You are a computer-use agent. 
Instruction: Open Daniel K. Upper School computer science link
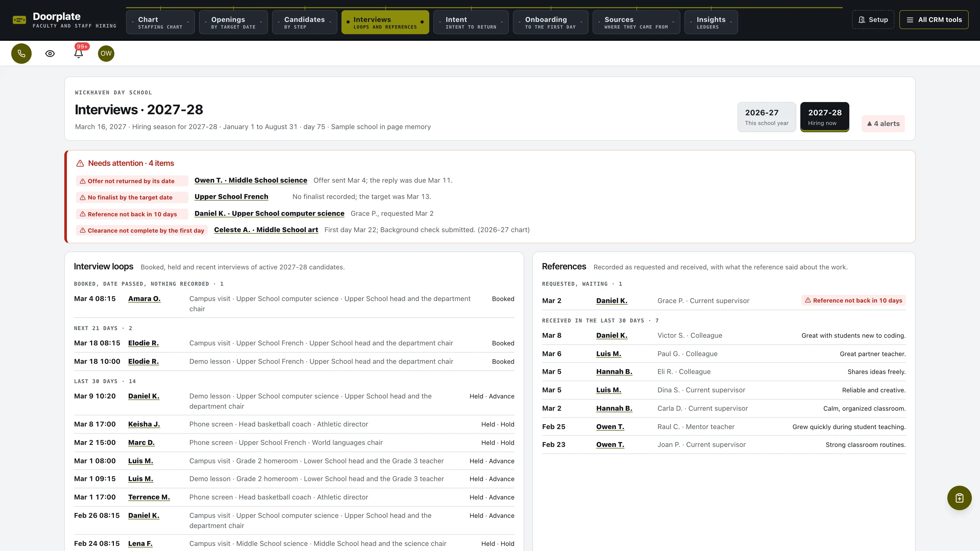(269, 213)
